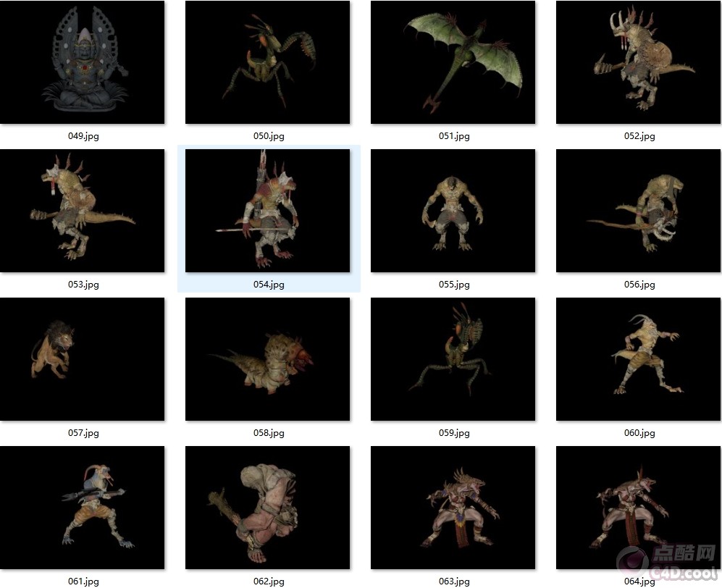Select the 057.jpg lion thumbnail

click(82, 359)
